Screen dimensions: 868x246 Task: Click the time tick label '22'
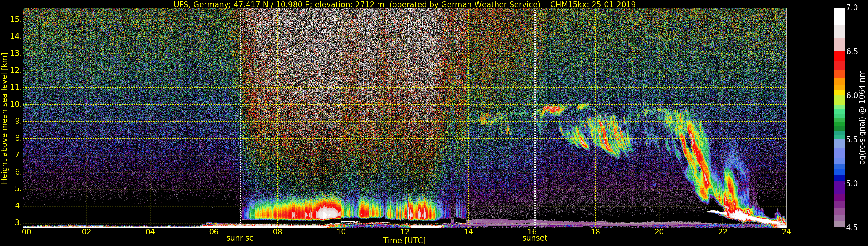tap(723, 232)
